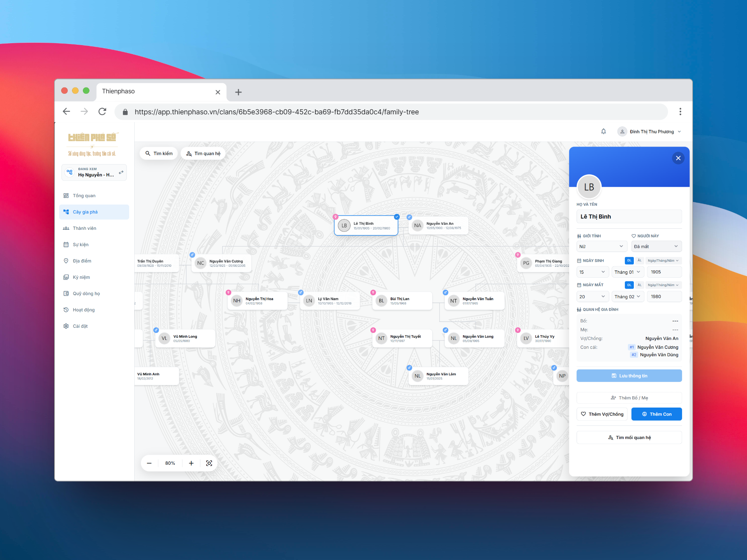Open birth date format Ngày/Tháng/Năm dropdown
Image resolution: width=747 pixels, height=560 pixels.
click(663, 261)
